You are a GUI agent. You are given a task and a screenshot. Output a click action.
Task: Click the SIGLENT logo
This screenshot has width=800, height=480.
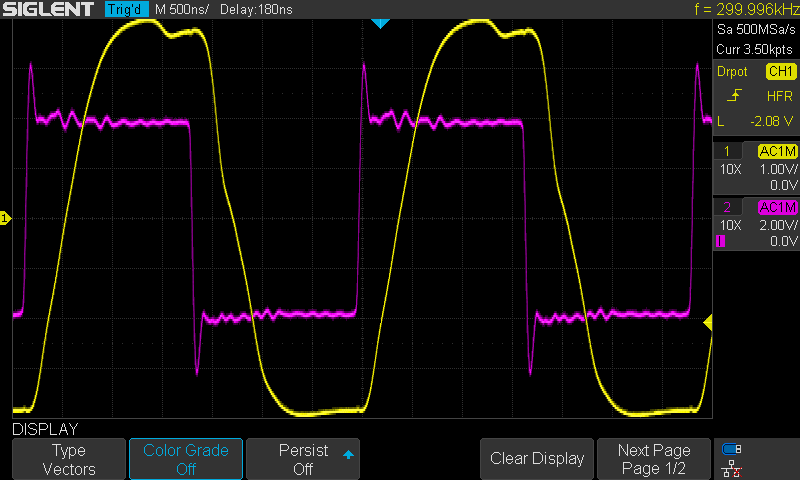coord(48,9)
